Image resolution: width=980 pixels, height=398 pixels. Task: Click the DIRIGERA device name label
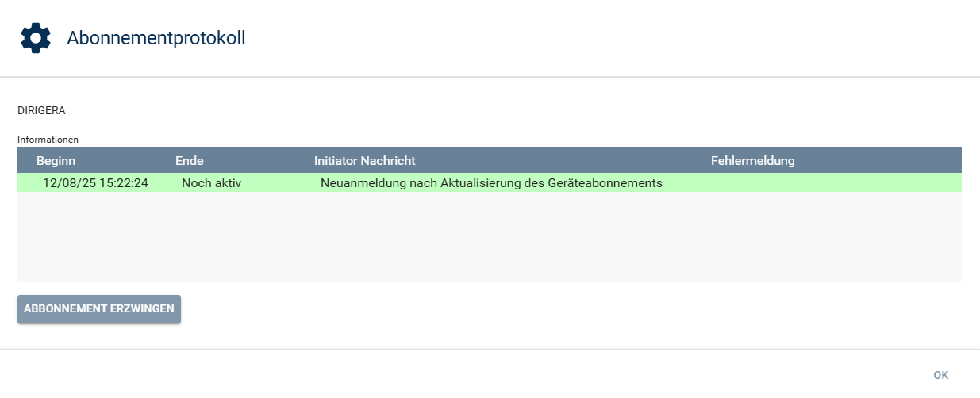pyautogui.click(x=41, y=110)
